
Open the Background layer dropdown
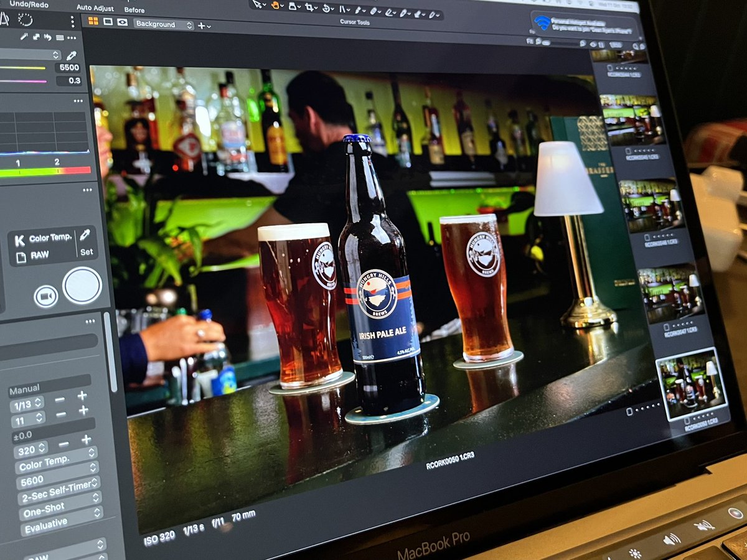click(164, 24)
